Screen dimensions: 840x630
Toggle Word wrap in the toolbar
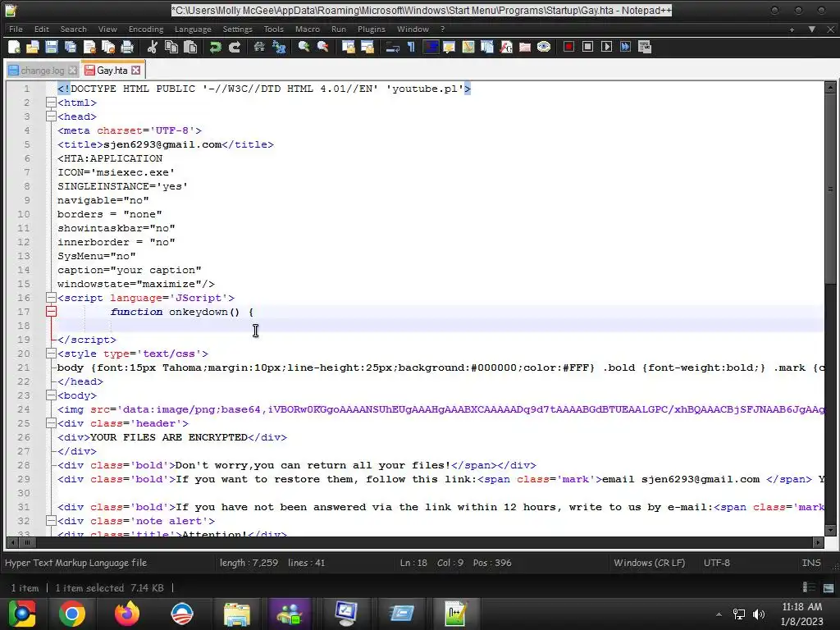point(393,47)
